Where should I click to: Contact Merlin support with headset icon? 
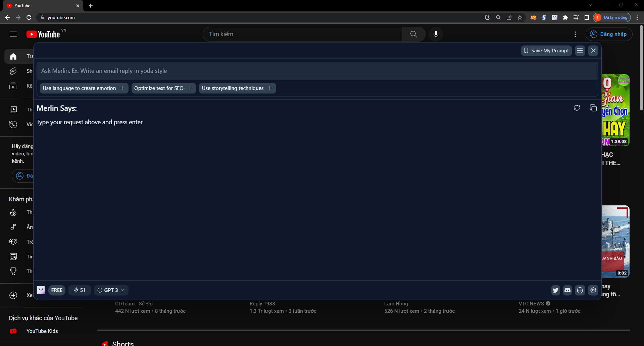point(580,290)
